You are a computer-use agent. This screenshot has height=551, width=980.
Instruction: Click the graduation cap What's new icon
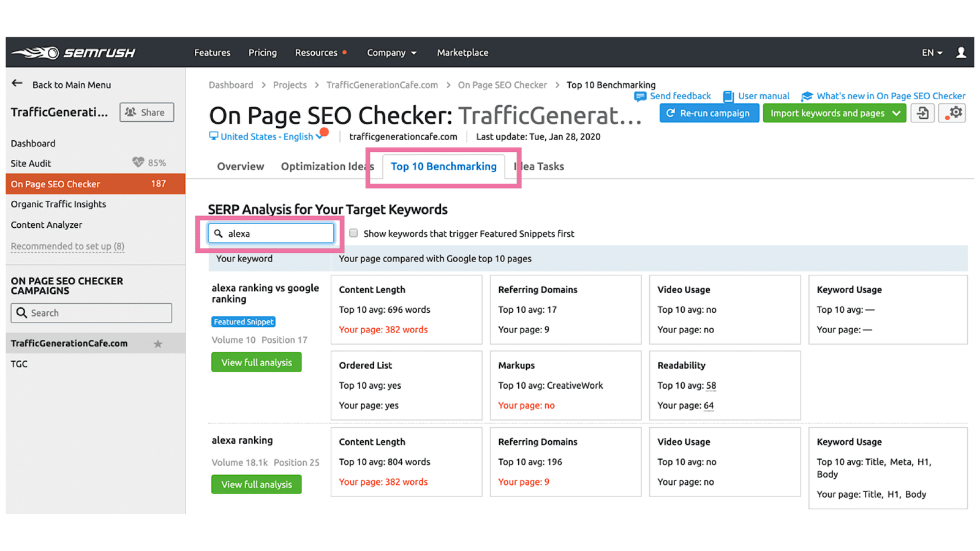(x=805, y=96)
